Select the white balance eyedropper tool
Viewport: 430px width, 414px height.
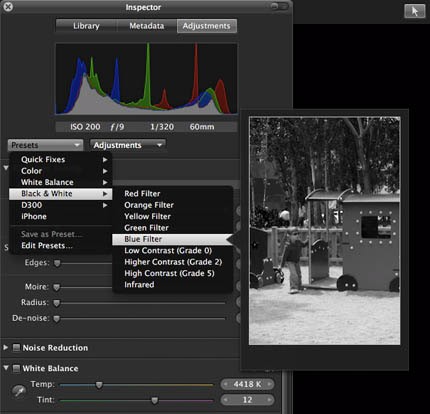click(x=19, y=391)
